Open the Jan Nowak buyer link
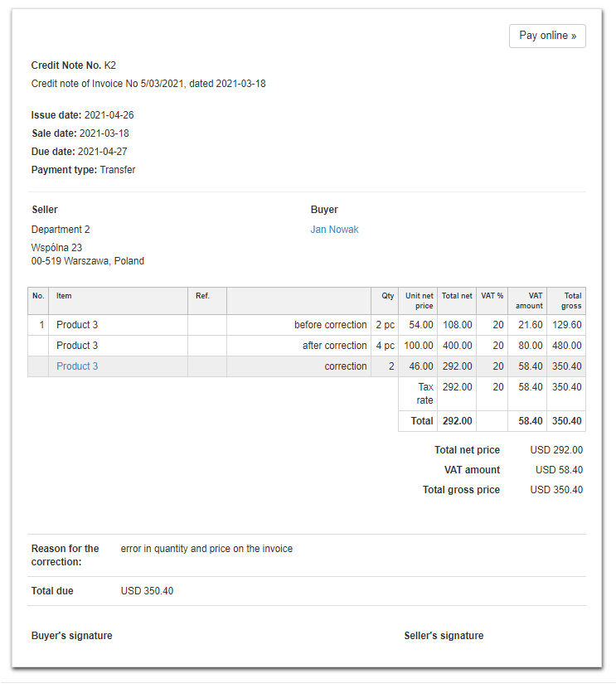 pos(334,230)
